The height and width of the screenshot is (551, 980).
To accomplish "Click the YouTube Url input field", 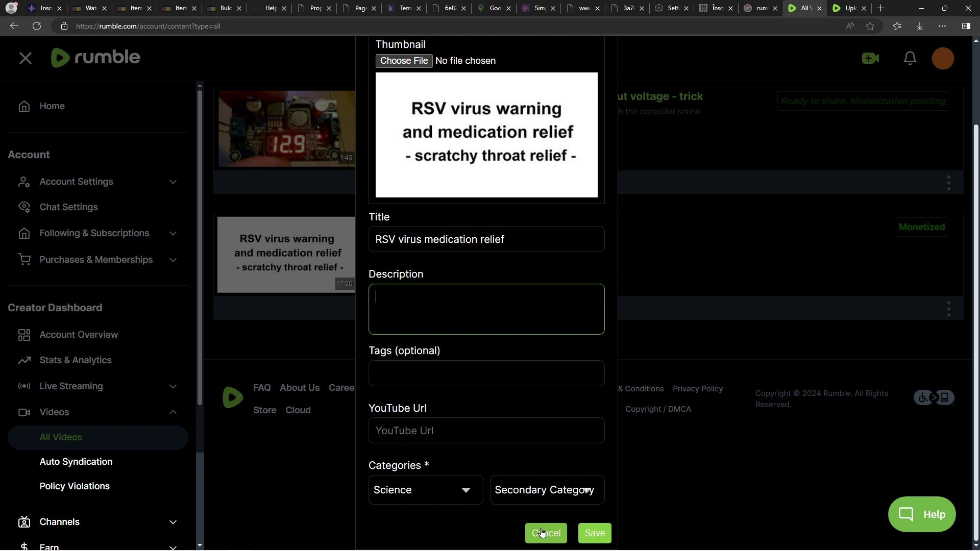I will [x=486, y=431].
